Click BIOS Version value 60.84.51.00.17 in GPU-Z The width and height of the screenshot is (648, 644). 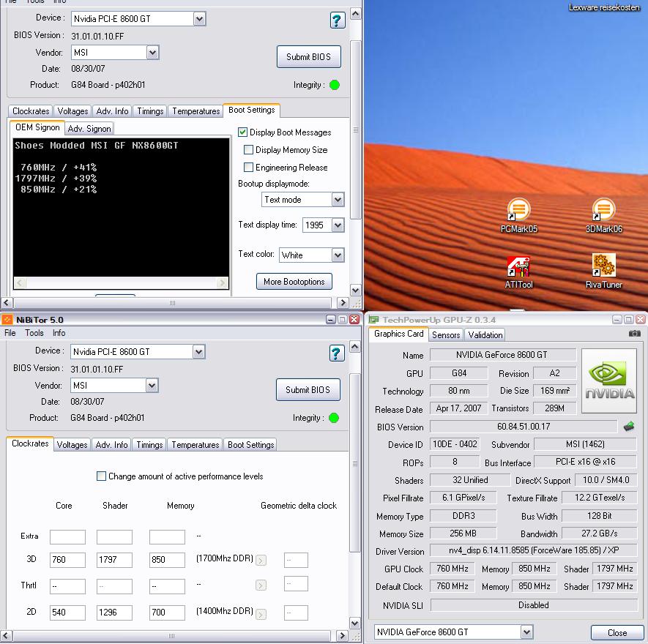coord(524,427)
